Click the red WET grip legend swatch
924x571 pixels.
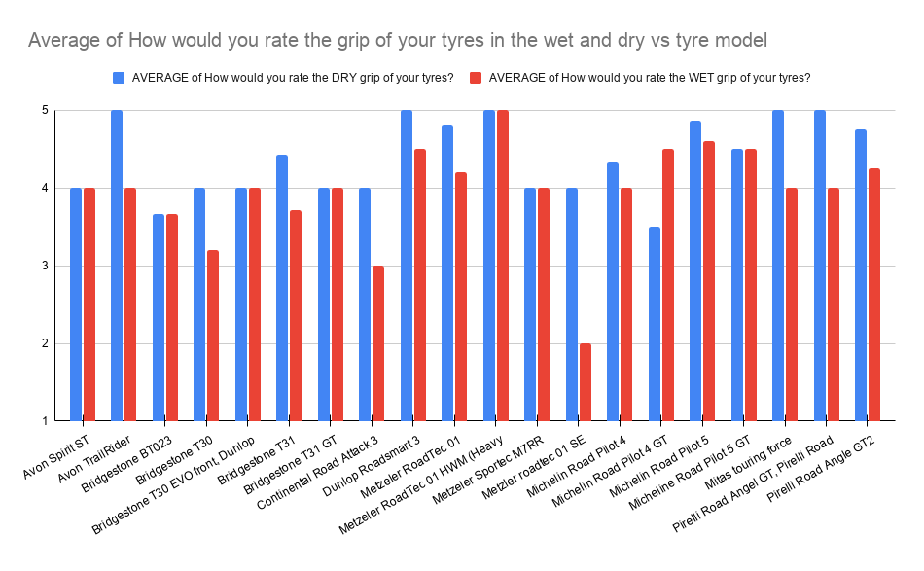(x=477, y=78)
